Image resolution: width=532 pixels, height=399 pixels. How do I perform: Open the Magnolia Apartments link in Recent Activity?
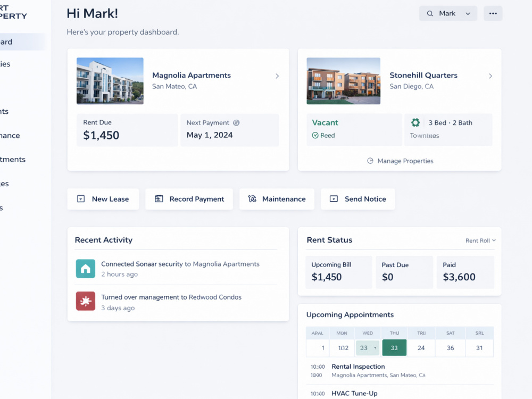point(226,264)
